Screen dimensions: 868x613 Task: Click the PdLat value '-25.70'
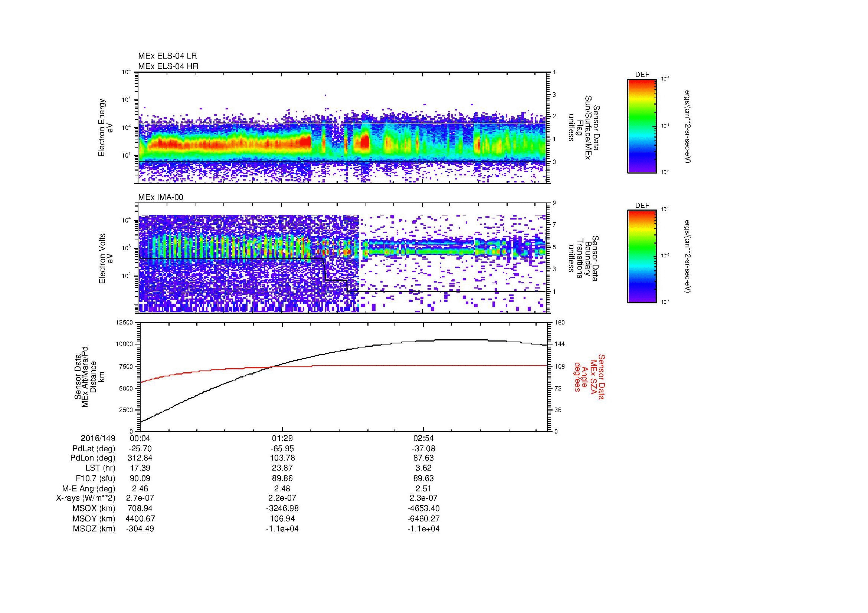tap(140, 449)
